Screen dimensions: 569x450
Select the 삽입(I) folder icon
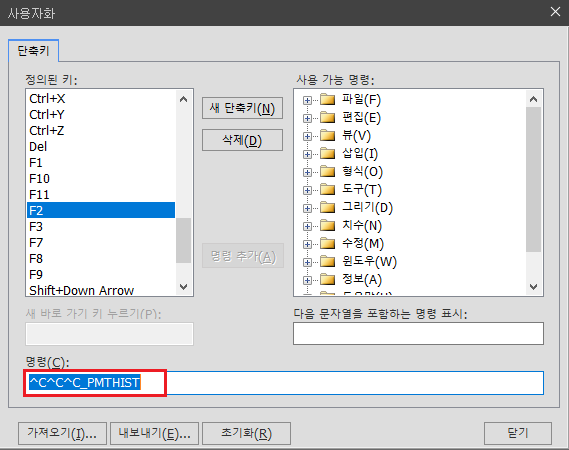click(x=327, y=154)
